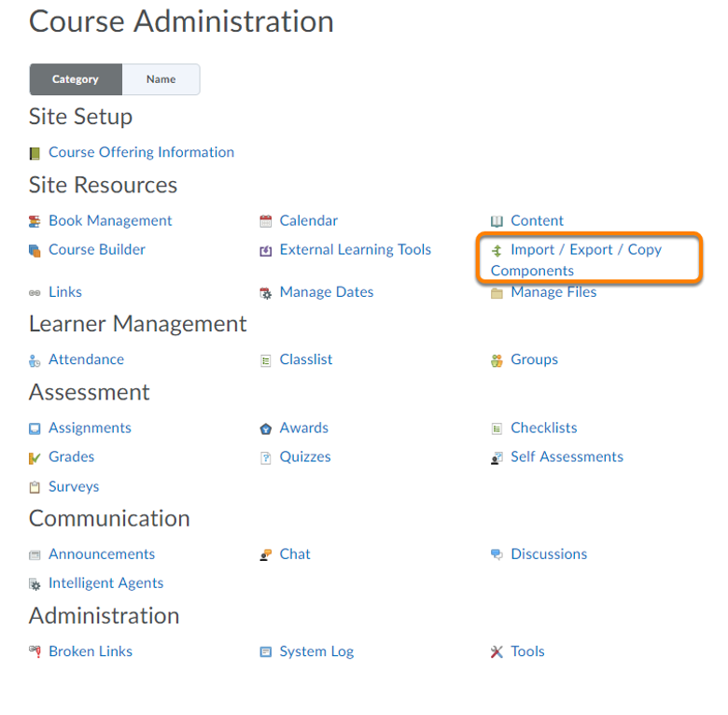
Task: View the System Log
Action: point(316,652)
